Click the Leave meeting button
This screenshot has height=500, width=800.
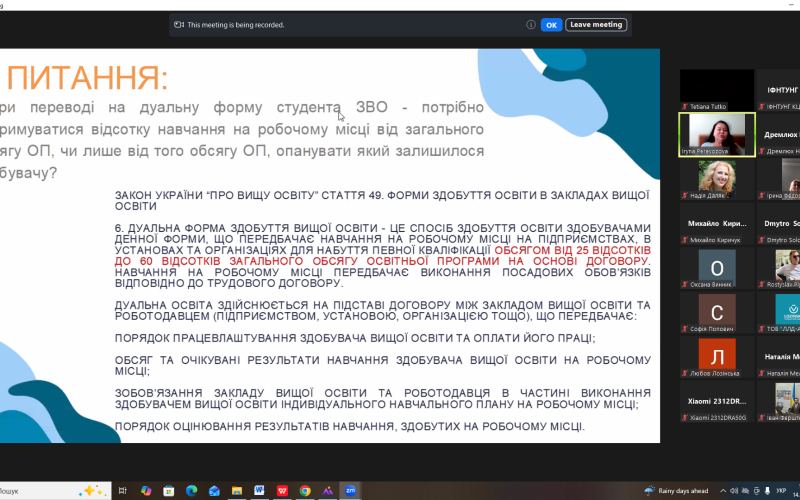click(x=596, y=24)
